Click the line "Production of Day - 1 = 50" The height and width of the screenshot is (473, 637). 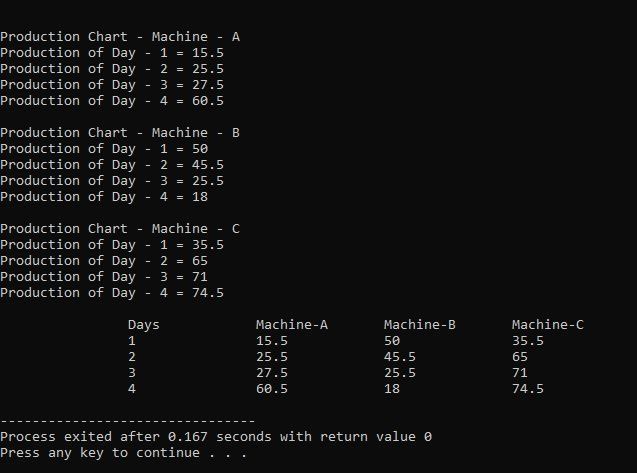(x=104, y=149)
